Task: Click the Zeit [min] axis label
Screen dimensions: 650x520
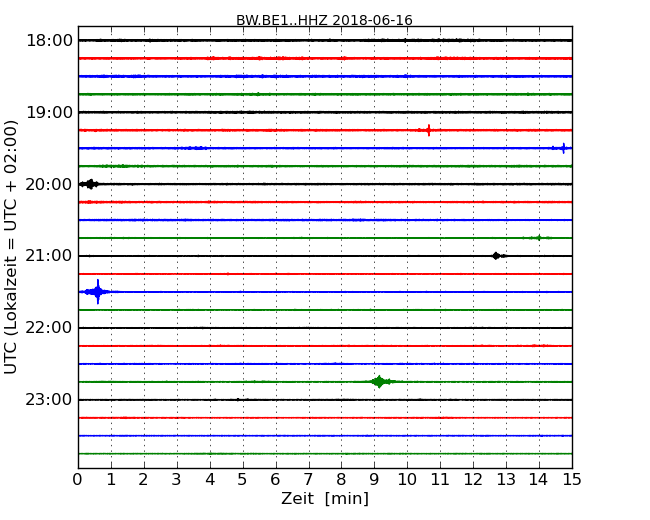Action: (x=325, y=498)
